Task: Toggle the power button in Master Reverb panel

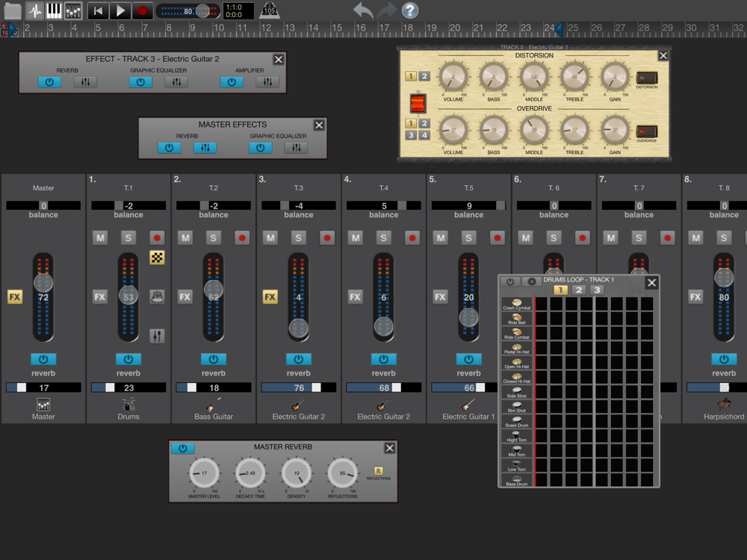Action: 182,448
